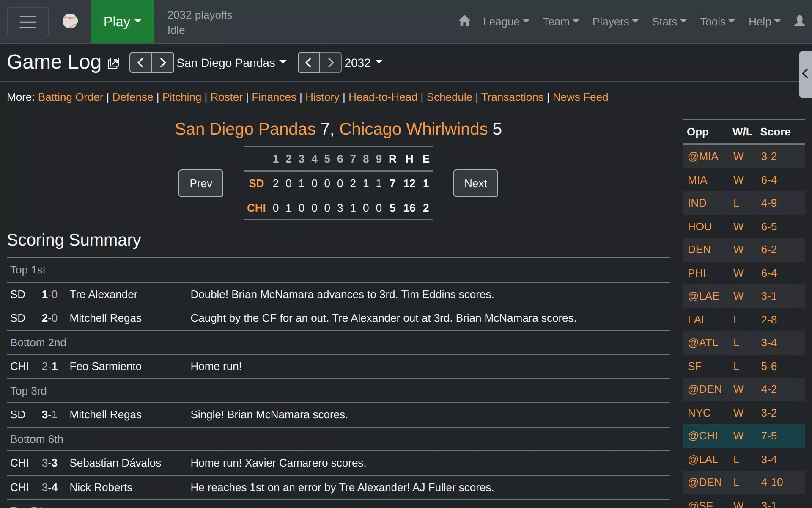This screenshot has height=508, width=812.
Task: Select the @DEN 4-2 win row
Action: 744,389
